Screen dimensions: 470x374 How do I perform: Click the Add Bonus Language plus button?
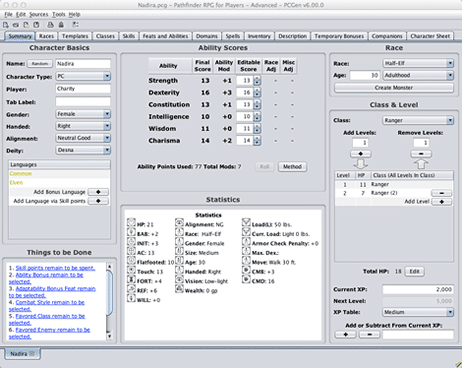[98, 192]
